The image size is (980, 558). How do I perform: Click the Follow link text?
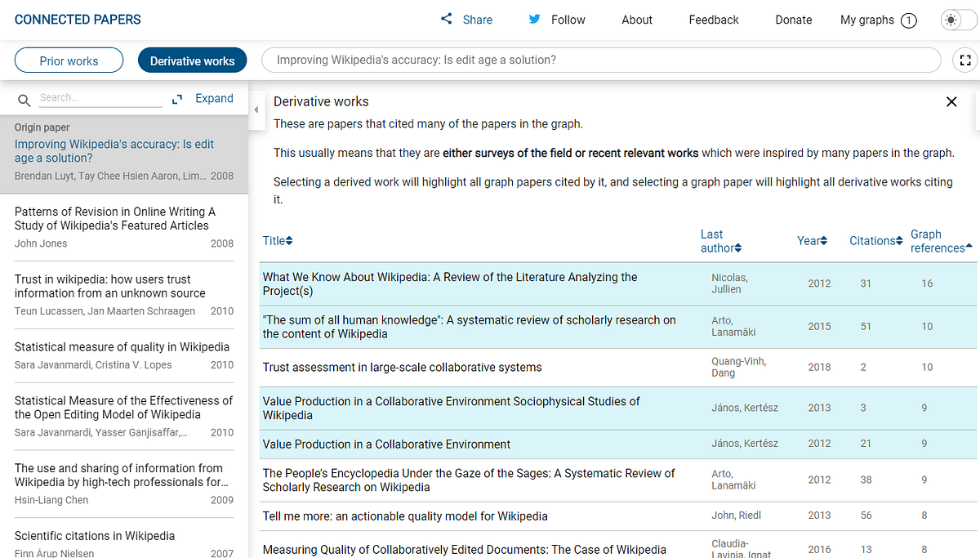coord(568,20)
